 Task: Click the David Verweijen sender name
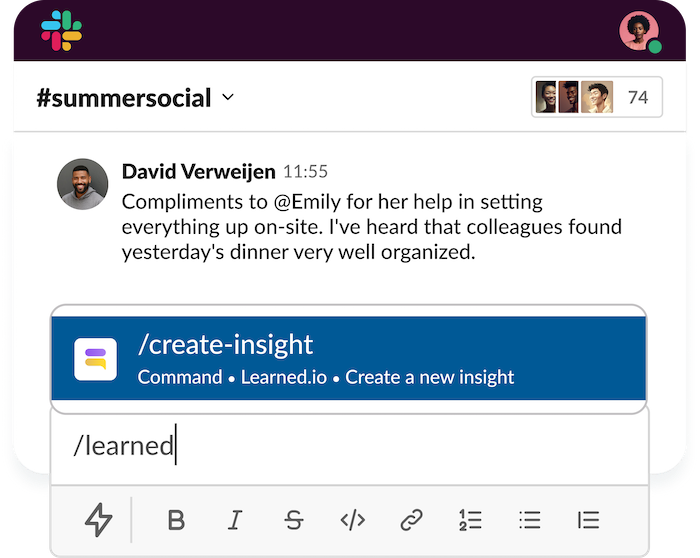(x=198, y=171)
